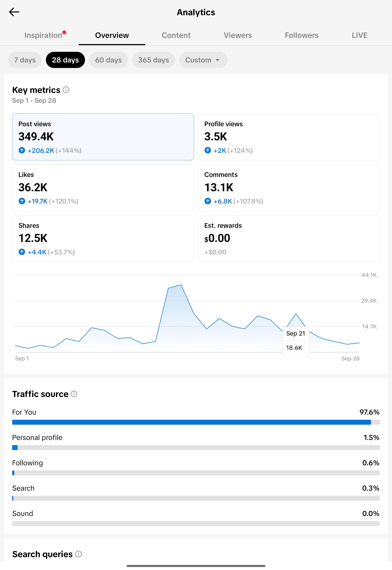Tap the Post views up-arrow icon
Viewport: 392px width, 570px height.
tap(22, 150)
